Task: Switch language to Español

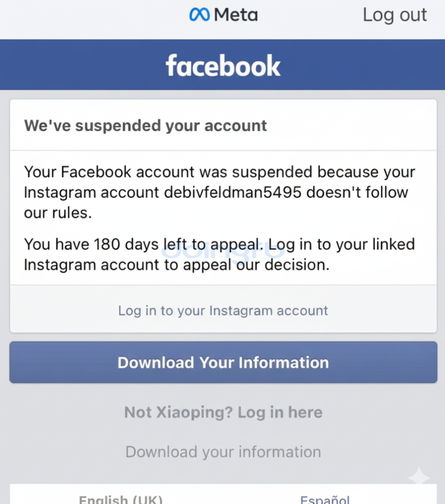Action: [325, 499]
